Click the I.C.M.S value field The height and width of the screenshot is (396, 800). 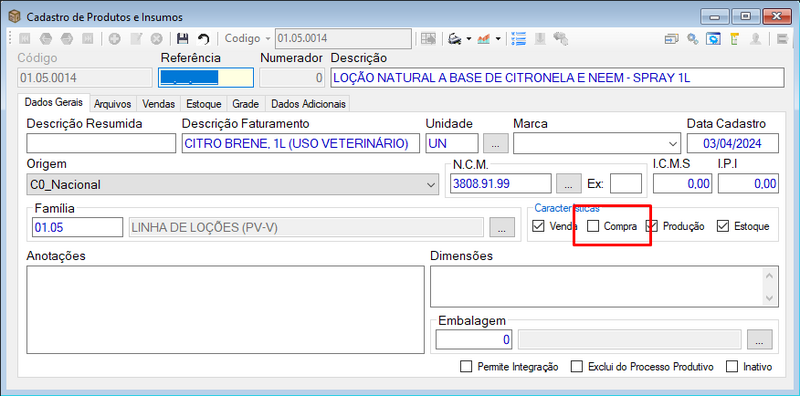pyautogui.click(x=682, y=184)
